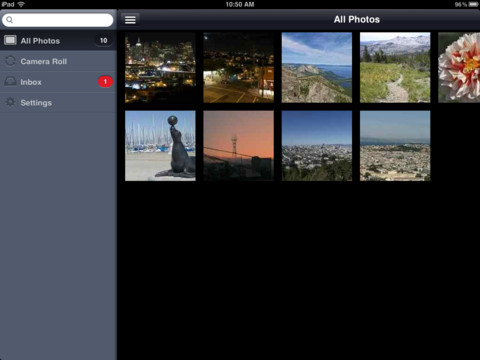Open the Inbox section
Image resolution: width=480 pixels, height=360 pixels.
[58, 82]
